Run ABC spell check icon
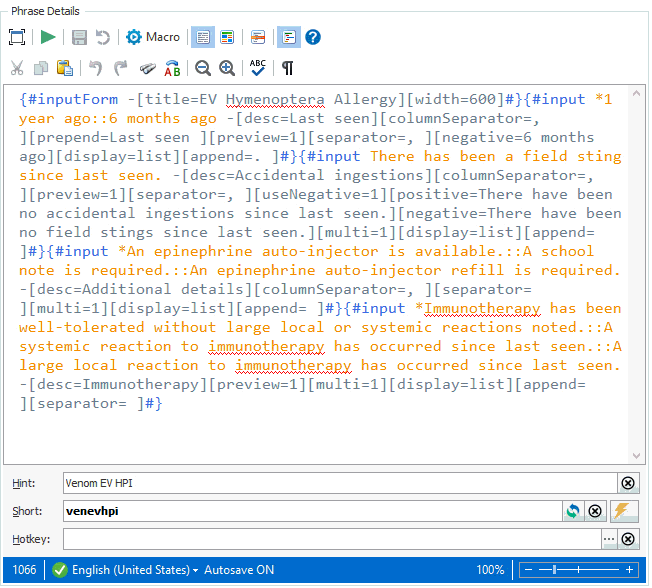The height and width of the screenshot is (588, 652). (258, 68)
